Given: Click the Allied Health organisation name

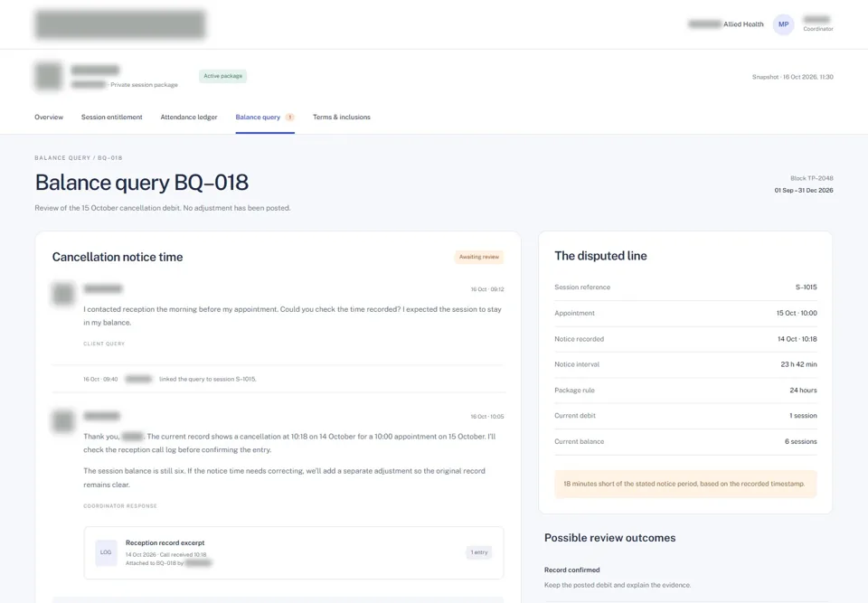Looking at the screenshot, I should coord(743,24).
